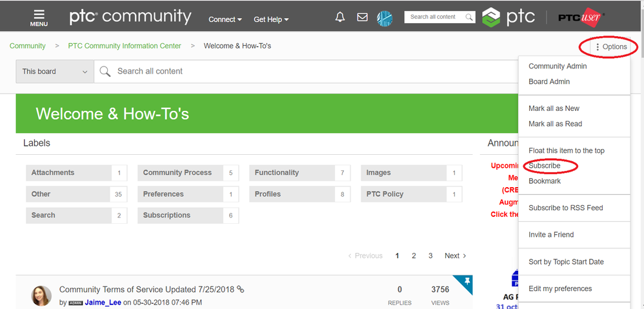This screenshot has width=644, height=309.
Task: Click the pinned post pushpin icon
Action: point(467,281)
